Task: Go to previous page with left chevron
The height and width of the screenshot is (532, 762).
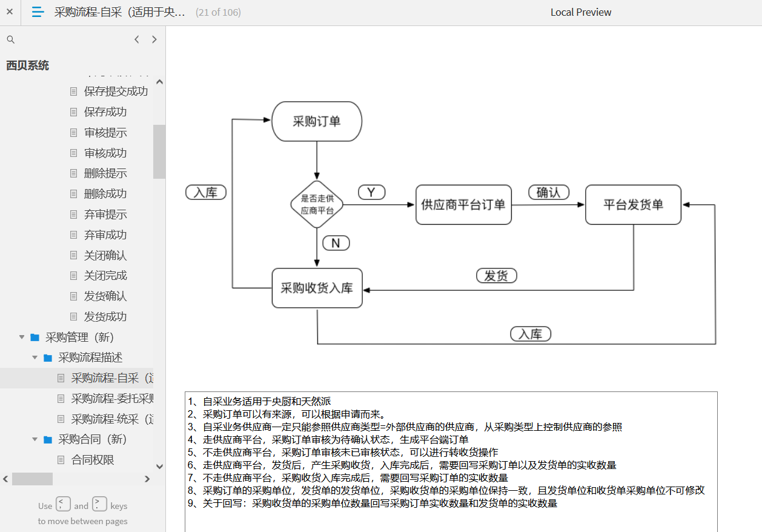Action: pyautogui.click(x=137, y=39)
